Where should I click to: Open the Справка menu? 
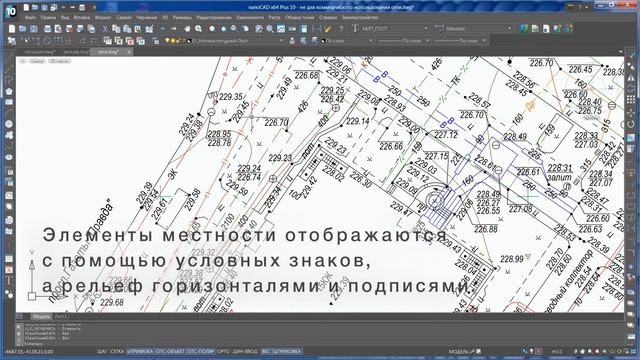328,18
